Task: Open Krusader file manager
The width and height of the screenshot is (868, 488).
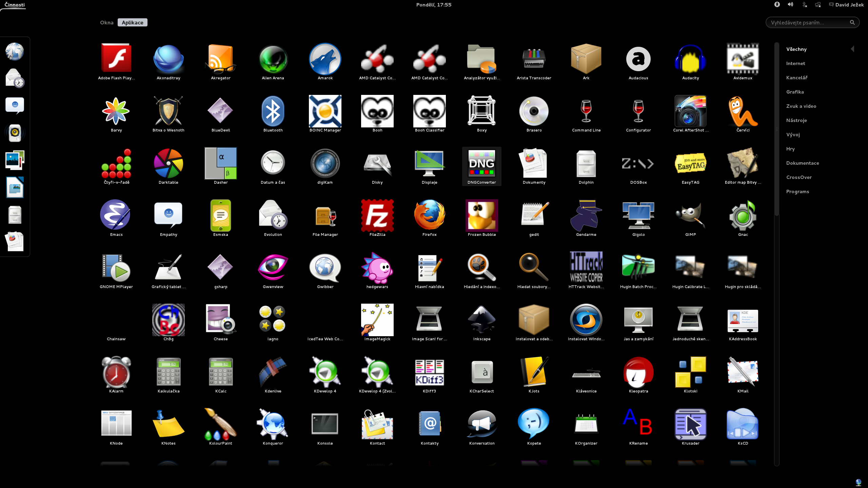Action: pyautogui.click(x=691, y=427)
